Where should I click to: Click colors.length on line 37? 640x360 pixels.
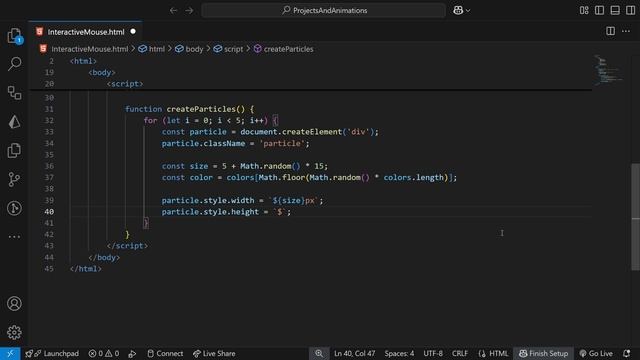tap(413, 178)
